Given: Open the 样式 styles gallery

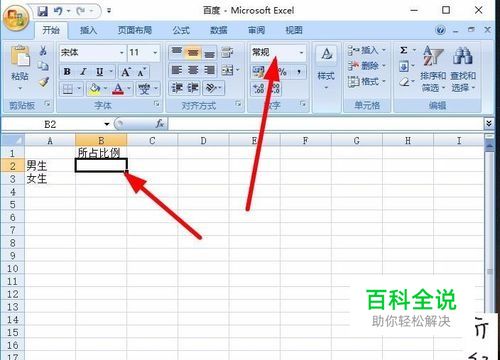Looking at the screenshot, I should click(x=326, y=69).
